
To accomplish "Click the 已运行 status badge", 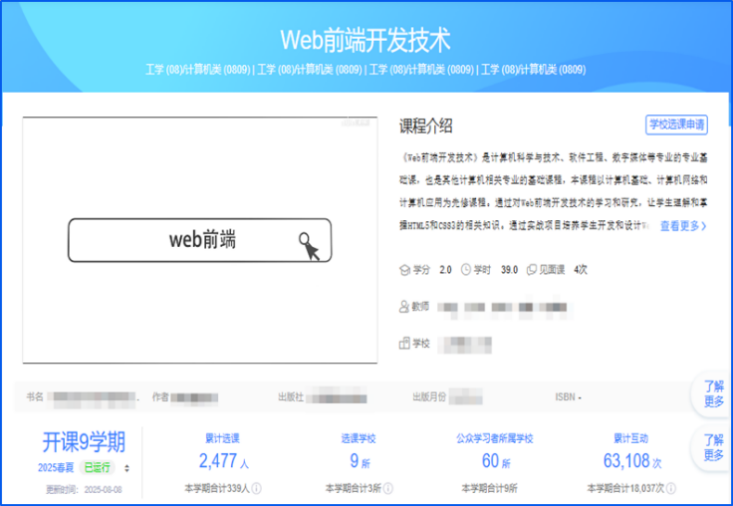I will click(100, 468).
